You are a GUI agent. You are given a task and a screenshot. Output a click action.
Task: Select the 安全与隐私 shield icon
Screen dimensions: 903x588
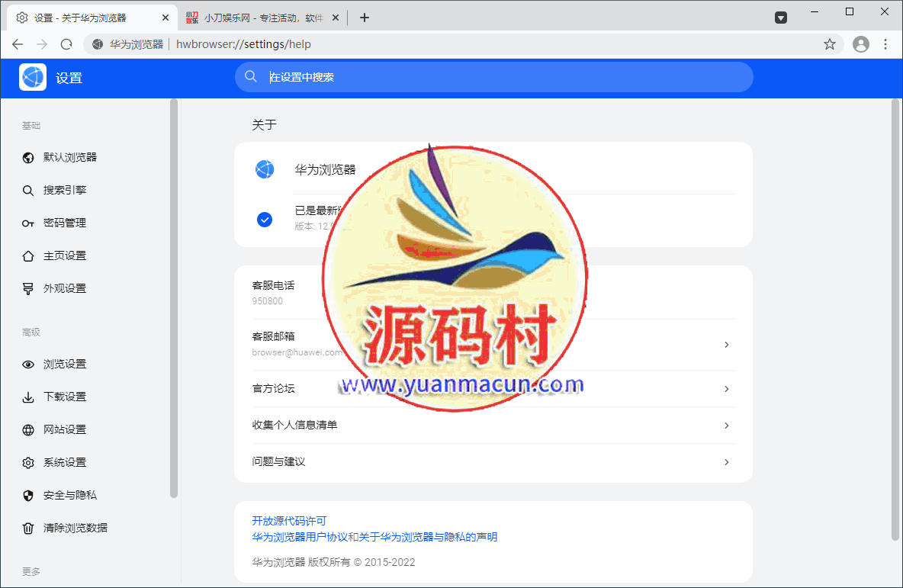point(27,495)
